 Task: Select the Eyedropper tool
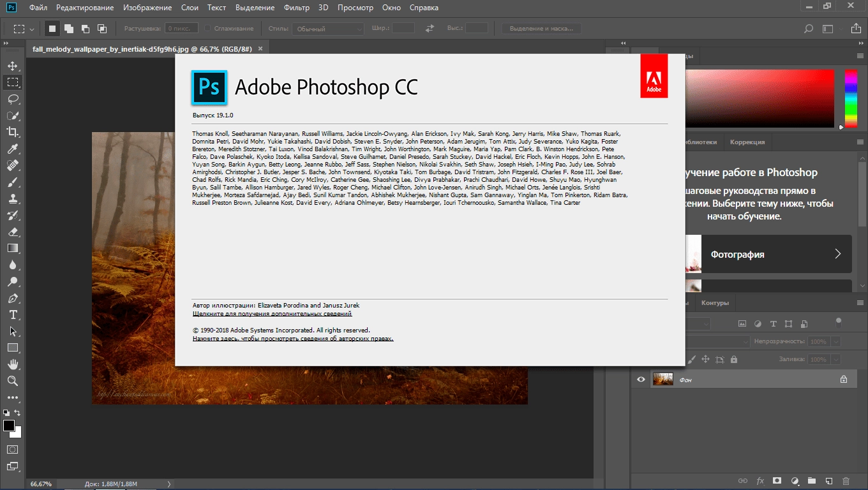click(x=13, y=149)
